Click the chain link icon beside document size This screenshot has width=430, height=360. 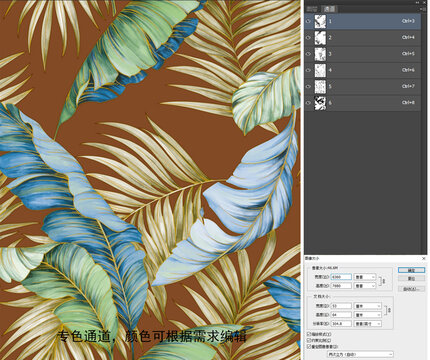click(389, 310)
